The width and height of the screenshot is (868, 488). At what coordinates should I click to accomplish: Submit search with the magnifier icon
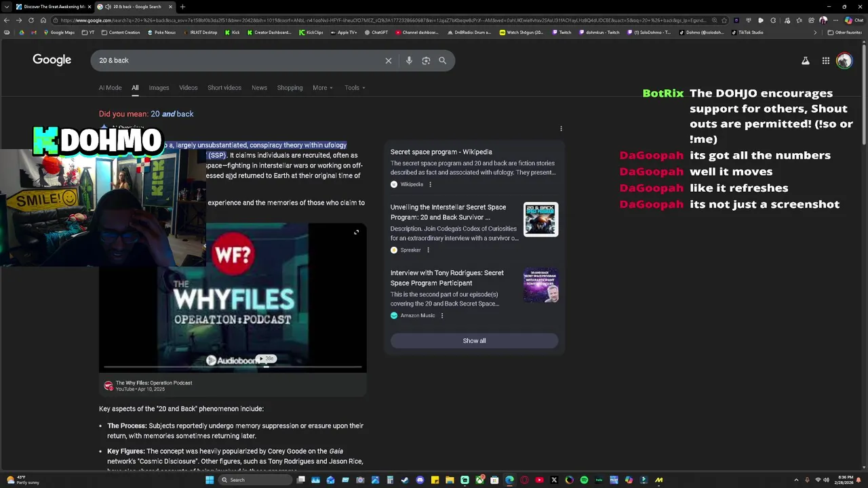coord(442,60)
